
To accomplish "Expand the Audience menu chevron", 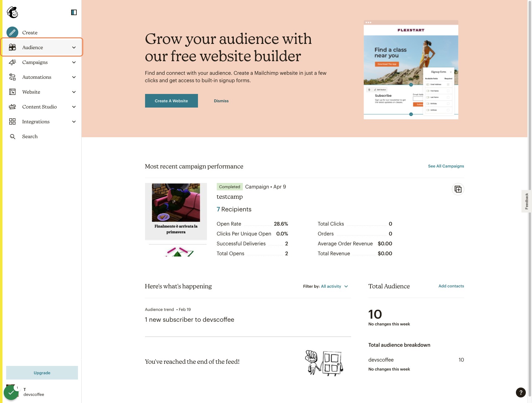I will pyautogui.click(x=74, y=47).
